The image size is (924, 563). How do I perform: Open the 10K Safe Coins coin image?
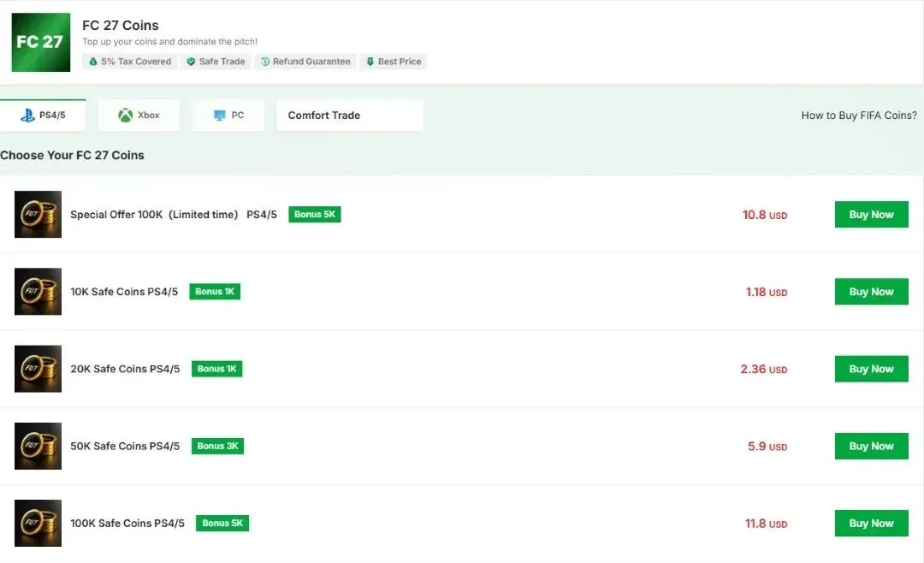point(38,291)
